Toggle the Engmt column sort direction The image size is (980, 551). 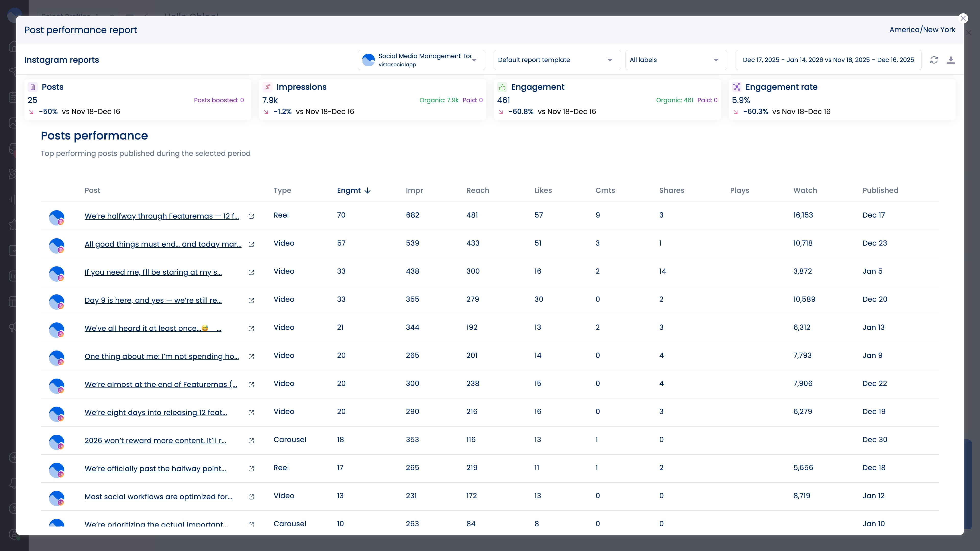[353, 191]
